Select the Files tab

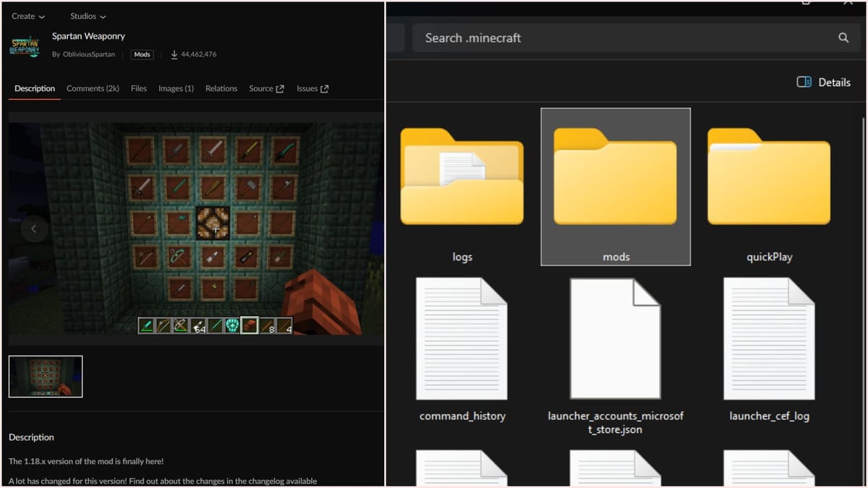pos(138,88)
